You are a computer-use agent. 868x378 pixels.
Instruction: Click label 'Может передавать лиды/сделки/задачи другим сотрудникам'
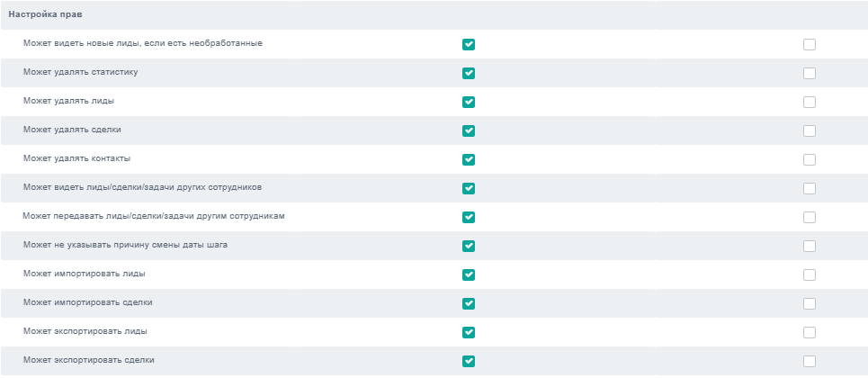click(154, 216)
